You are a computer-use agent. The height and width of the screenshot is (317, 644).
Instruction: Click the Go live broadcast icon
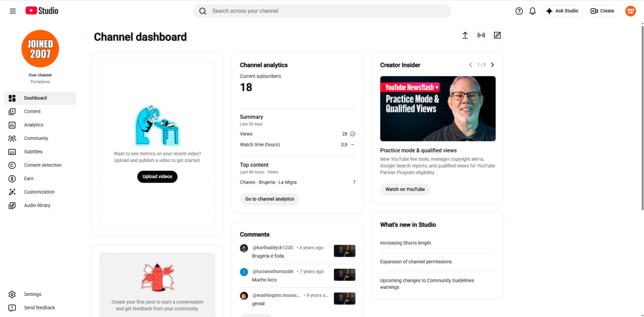[x=481, y=35]
